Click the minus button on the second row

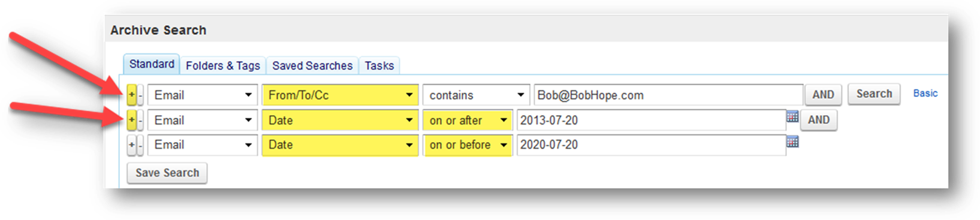(141, 120)
